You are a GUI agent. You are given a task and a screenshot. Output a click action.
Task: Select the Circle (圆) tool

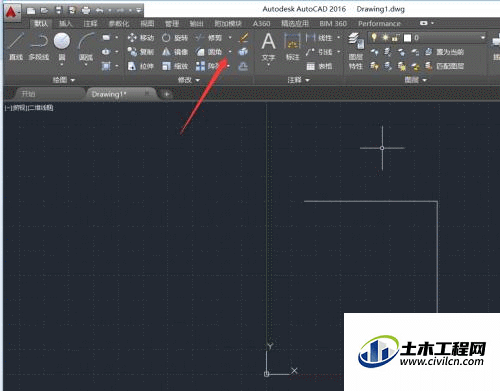click(62, 45)
